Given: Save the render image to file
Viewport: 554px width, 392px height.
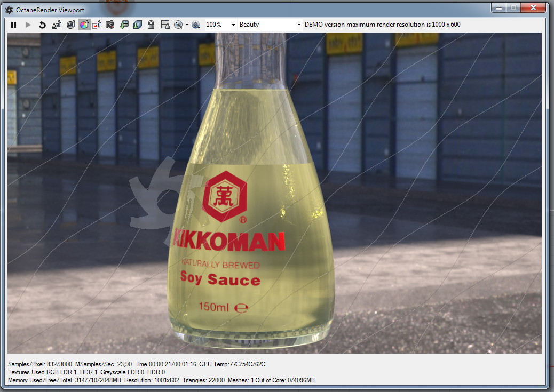Looking at the screenshot, I should [x=124, y=25].
